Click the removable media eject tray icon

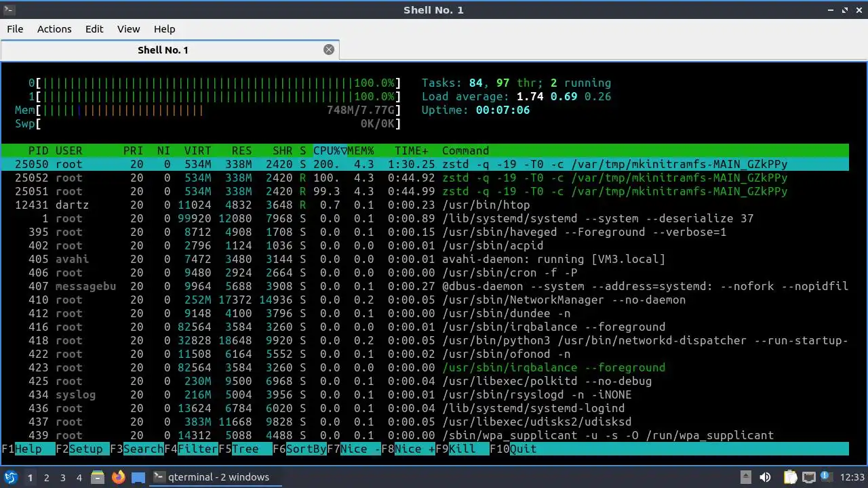point(745,477)
